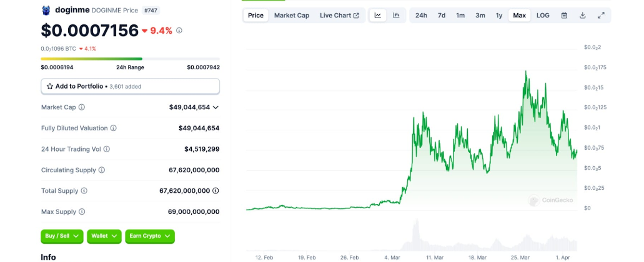This screenshot has width=644, height=262.
Task: Click info icon next to Circulating Supply
Action: coord(102,170)
